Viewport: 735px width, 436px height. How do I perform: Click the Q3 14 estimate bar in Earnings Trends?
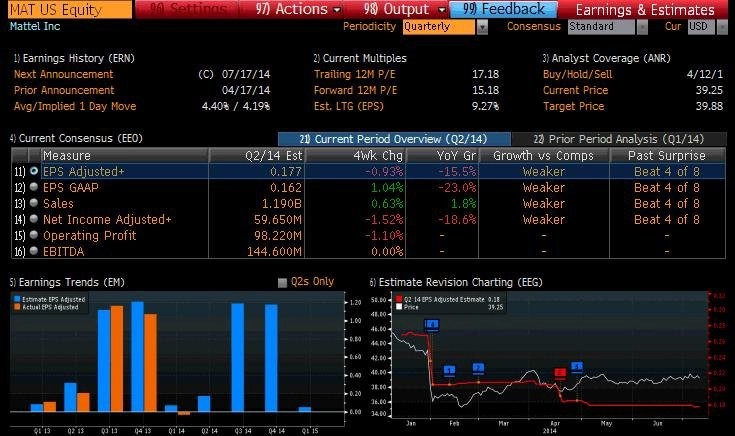click(238, 358)
